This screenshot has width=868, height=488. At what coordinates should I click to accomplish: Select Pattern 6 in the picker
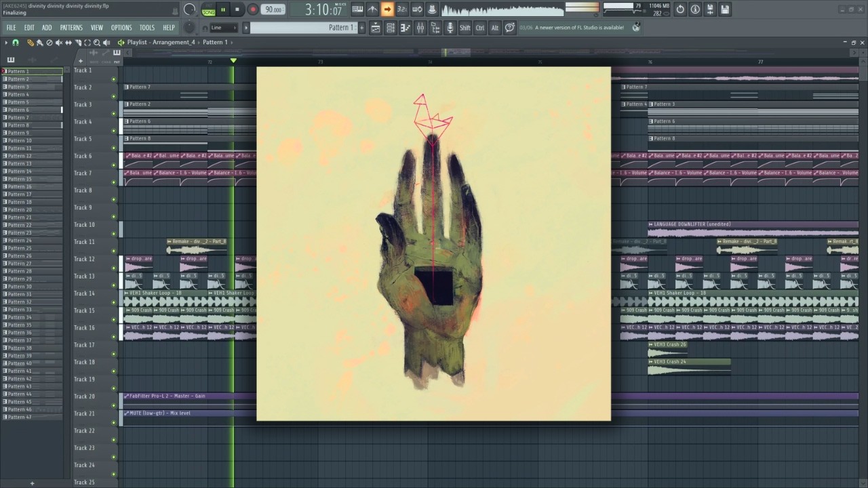coord(32,110)
